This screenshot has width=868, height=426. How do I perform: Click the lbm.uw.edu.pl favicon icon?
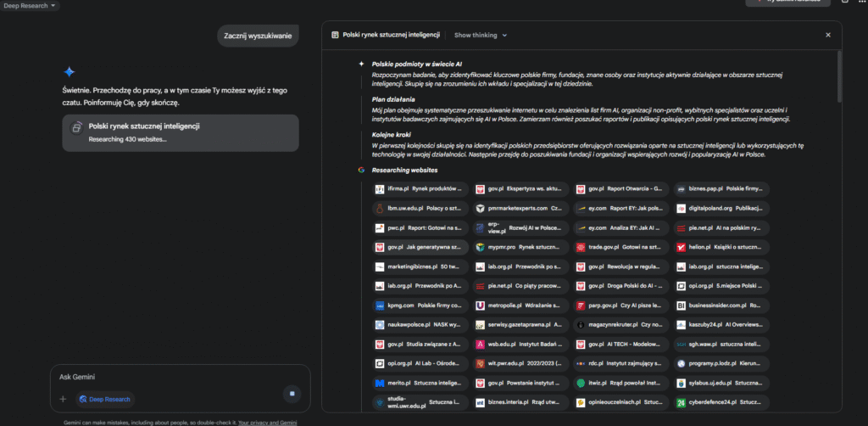(380, 209)
